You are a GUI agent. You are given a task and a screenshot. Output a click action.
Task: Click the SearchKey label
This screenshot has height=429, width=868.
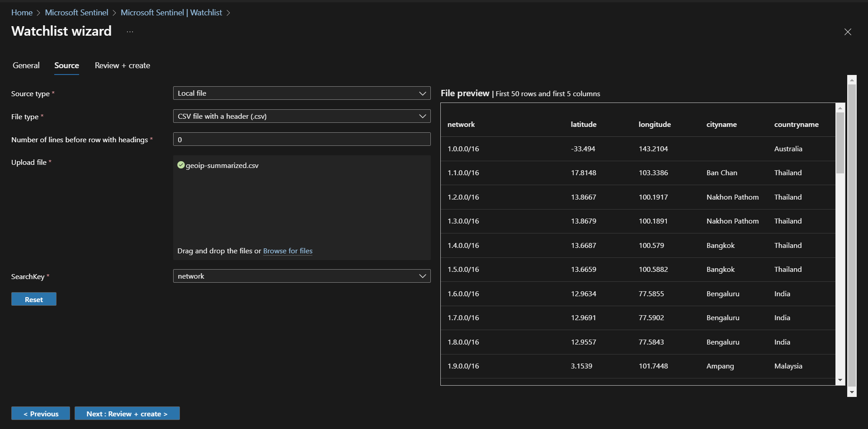pyautogui.click(x=28, y=276)
